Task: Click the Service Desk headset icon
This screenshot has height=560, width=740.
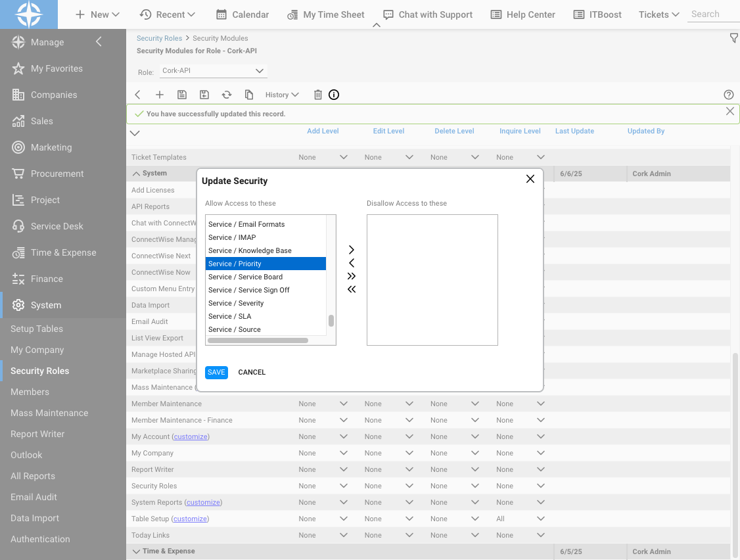Action: (18, 226)
